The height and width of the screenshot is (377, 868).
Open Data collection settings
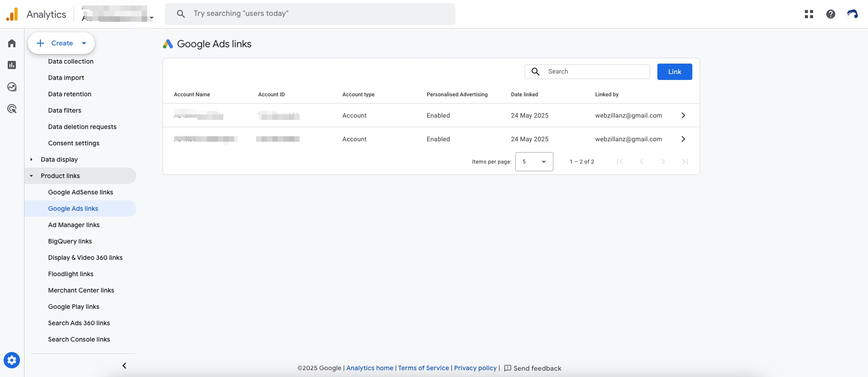coord(71,61)
